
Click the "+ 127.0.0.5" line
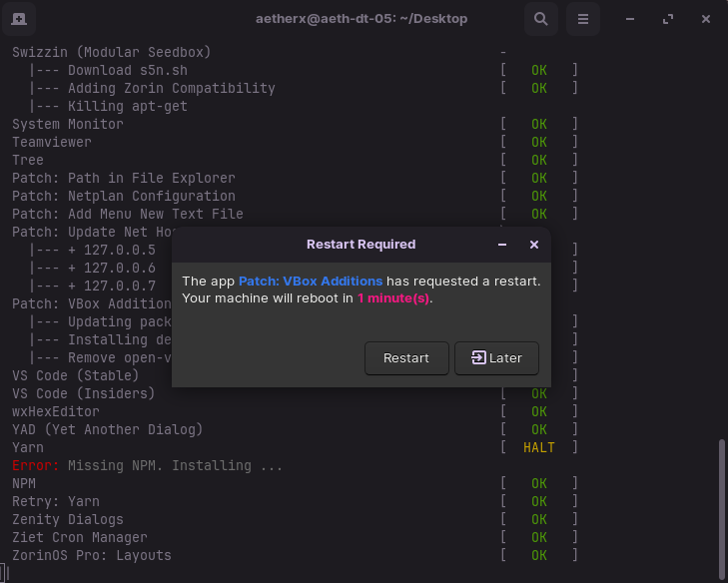tap(112, 251)
